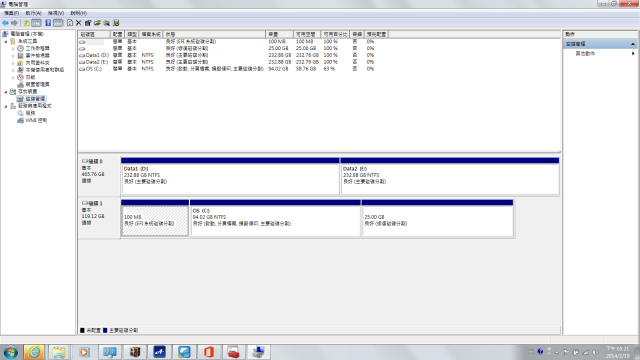Click the 磁碟 0 disk label panel
This screenshot has height=360, width=640.
99,176
